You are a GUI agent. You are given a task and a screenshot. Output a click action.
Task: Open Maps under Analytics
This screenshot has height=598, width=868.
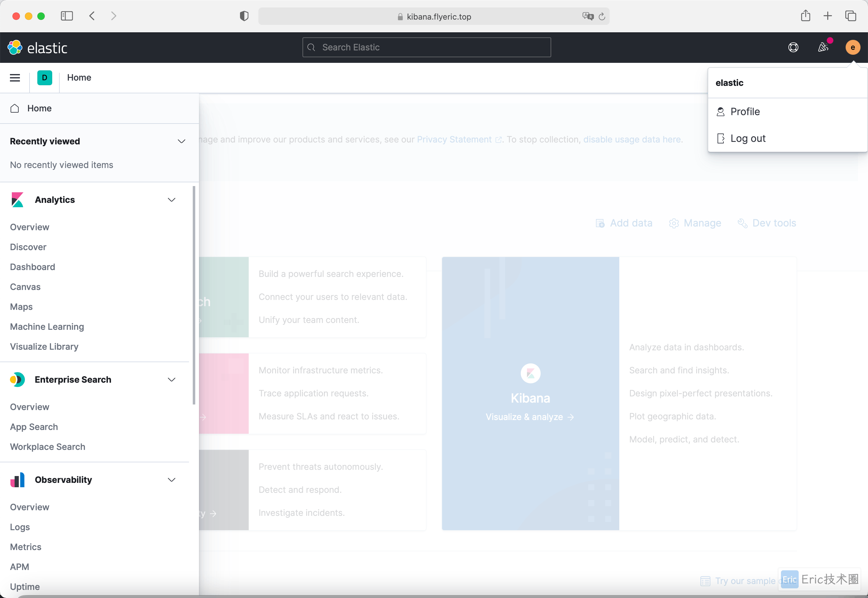[x=21, y=306]
